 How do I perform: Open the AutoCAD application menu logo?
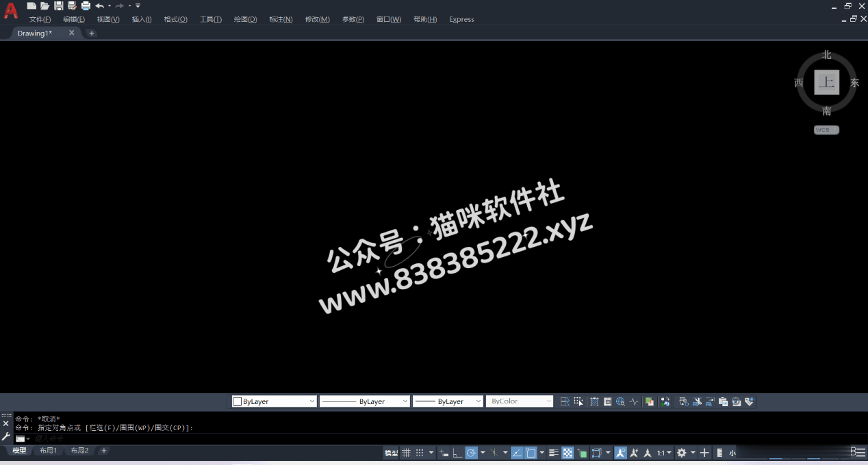(x=11, y=10)
